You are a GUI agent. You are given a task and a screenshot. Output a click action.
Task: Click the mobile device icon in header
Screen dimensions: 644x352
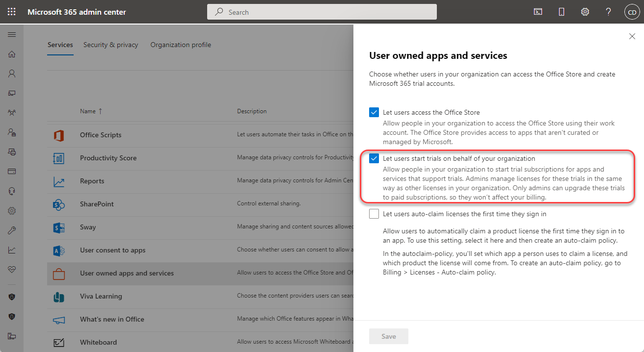(562, 12)
